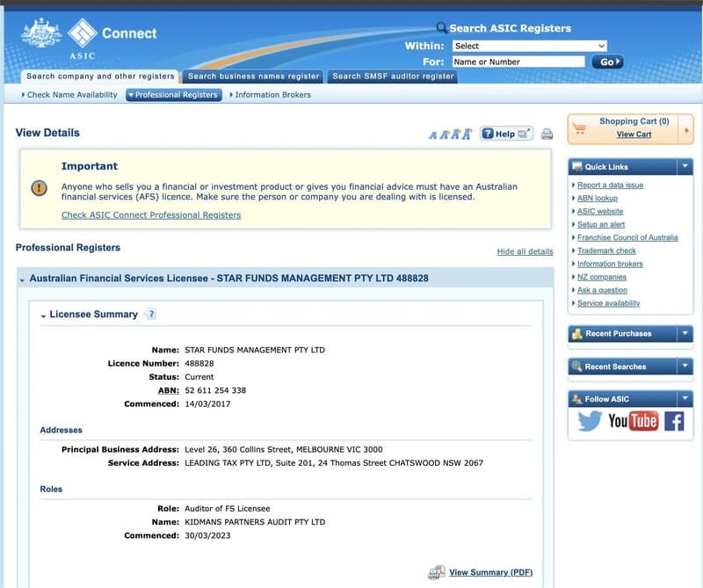Open the ASIC website quick link
703x588 pixels.
pyautogui.click(x=600, y=211)
